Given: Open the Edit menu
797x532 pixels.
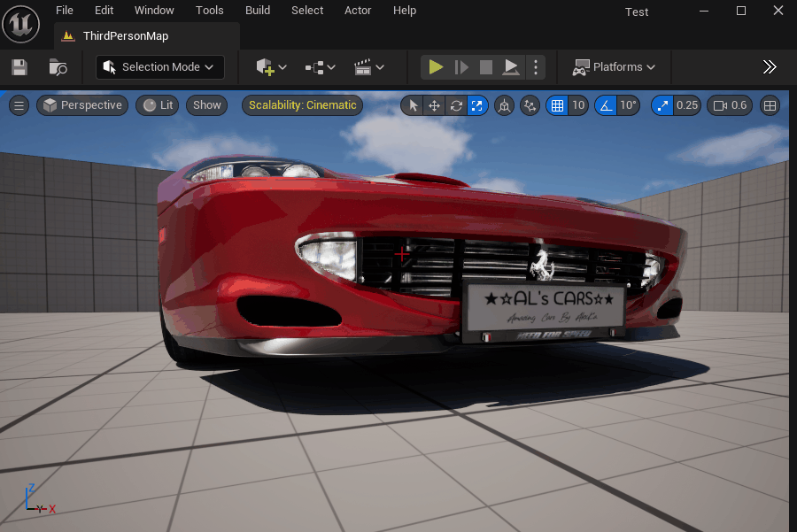Looking at the screenshot, I should click(104, 10).
